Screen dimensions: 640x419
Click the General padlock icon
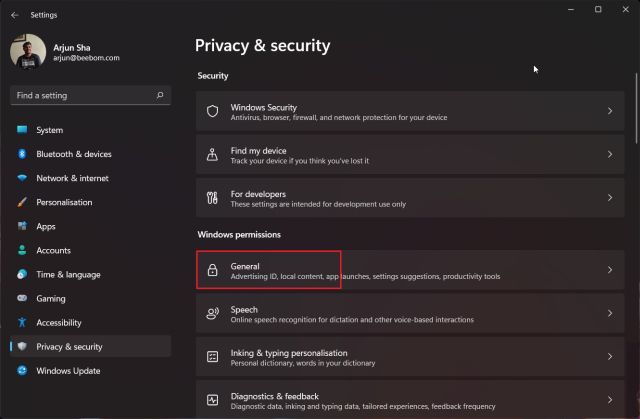click(x=212, y=270)
